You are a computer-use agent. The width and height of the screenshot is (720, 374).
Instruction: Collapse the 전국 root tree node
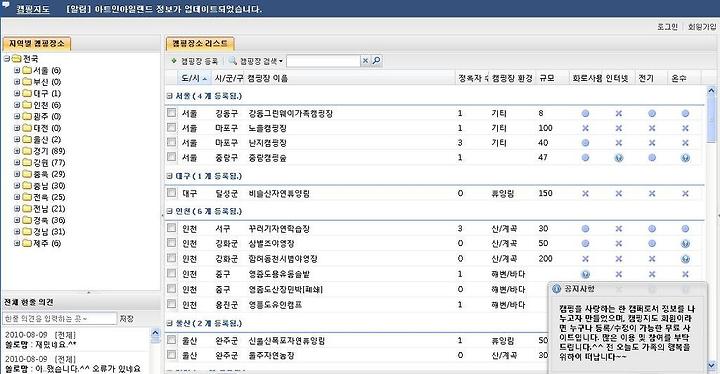click(x=7, y=59)
